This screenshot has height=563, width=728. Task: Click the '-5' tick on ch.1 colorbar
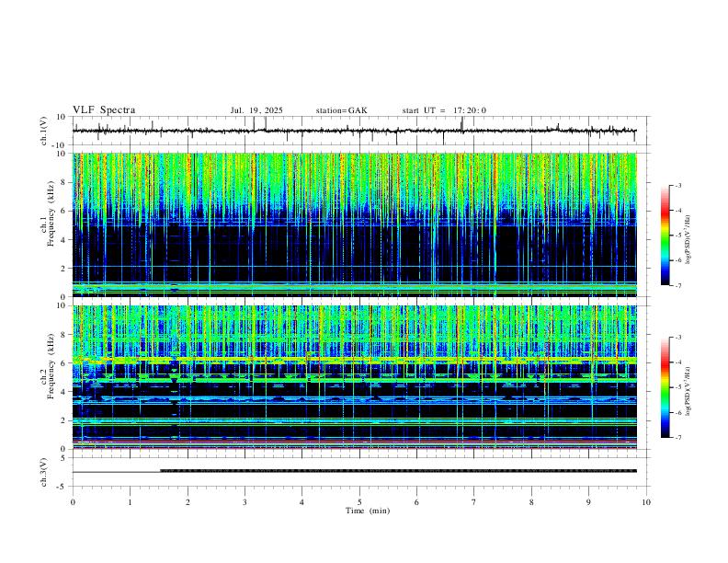(x=678, y=236)
